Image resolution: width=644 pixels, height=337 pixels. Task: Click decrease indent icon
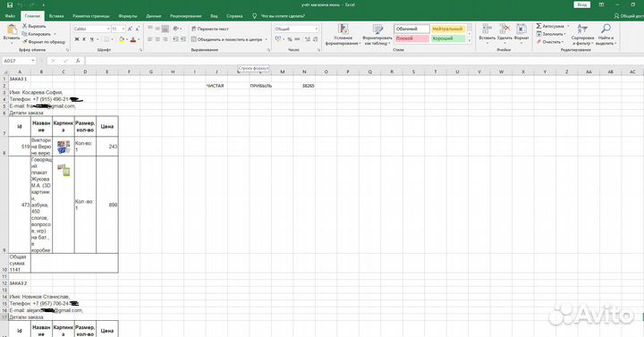[176, 39]
